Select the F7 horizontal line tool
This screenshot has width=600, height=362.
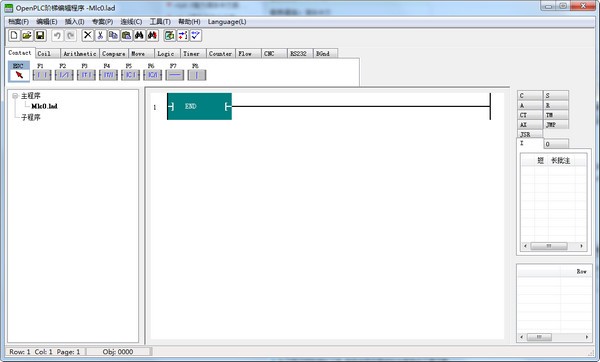point(174,75)
